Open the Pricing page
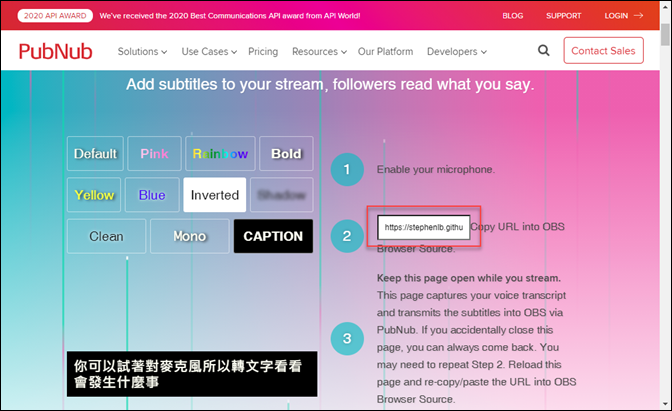The height and width of the screenshot is (411, 672). click(x=263, y=51)
